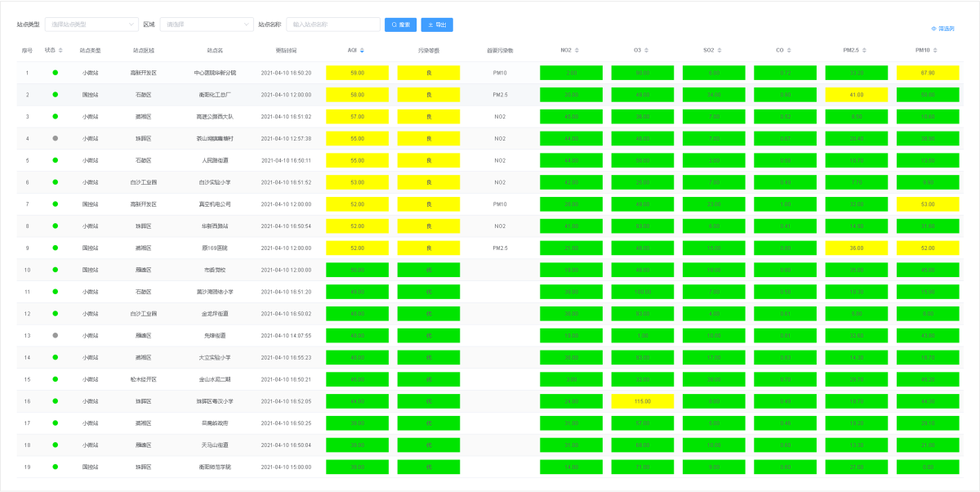The image size is (980, 492).
Task: Select the yellow PM2.5 cell with 41.00
Action: 857,95
